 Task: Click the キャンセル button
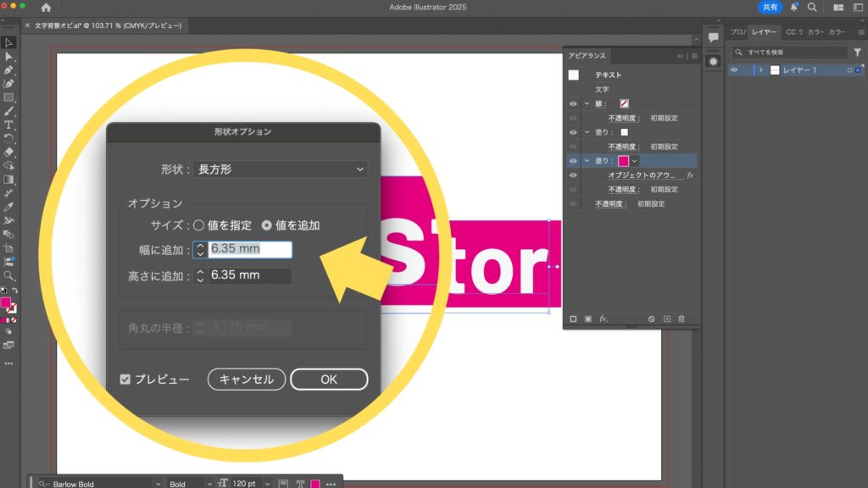pos(246,380)
